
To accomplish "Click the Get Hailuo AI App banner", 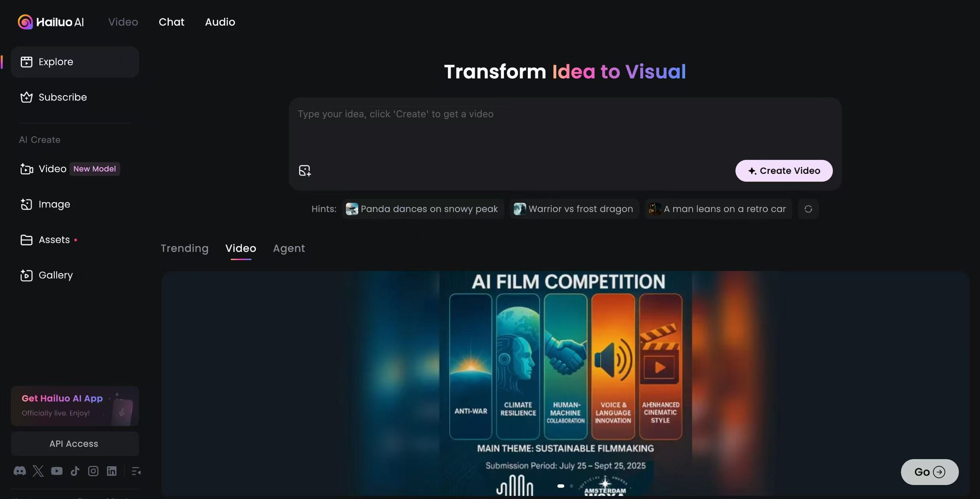I will [x=75, y=406].
